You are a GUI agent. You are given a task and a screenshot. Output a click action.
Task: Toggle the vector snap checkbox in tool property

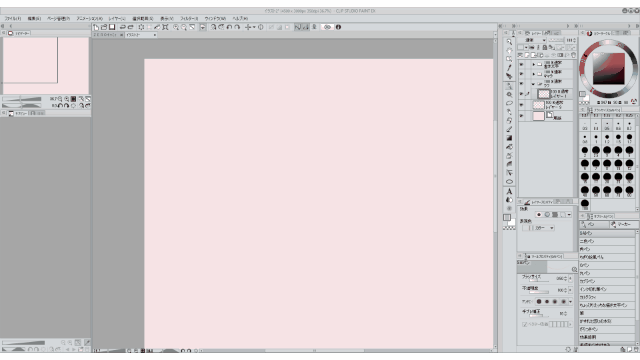pyautogui.click(x=524, y=324)
